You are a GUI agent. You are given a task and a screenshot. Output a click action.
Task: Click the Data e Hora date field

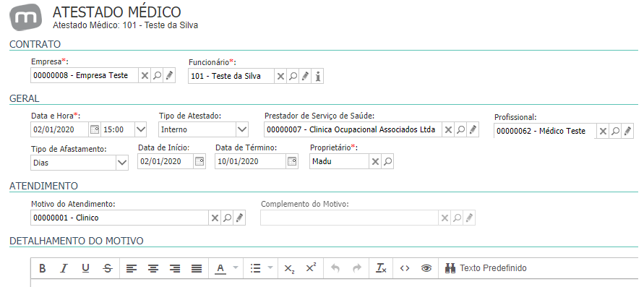tap(60, 129)
